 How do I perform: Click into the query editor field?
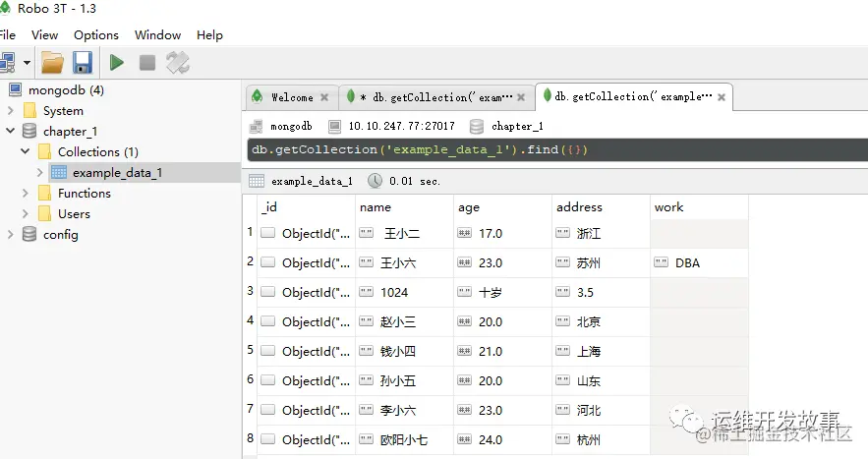pos(557,149)
